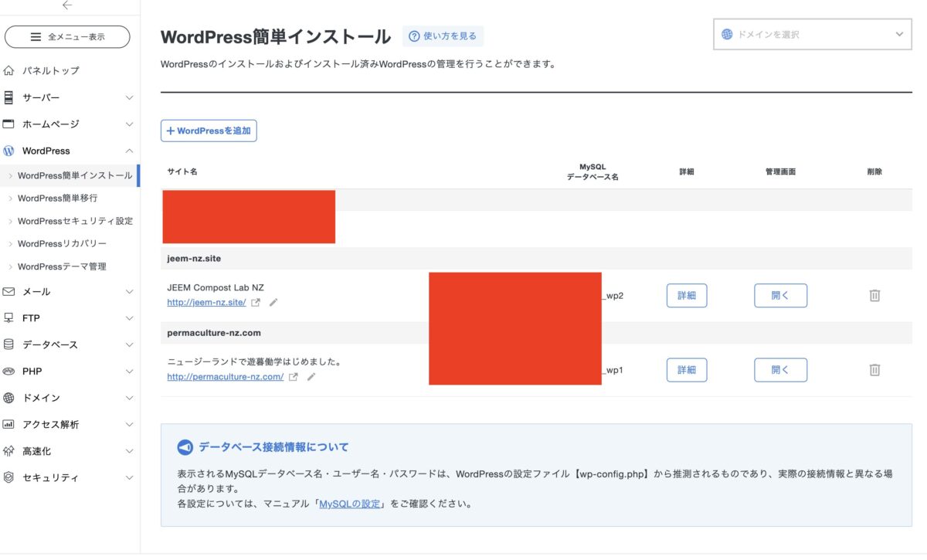Expand the メール menu chevron
927x560 pixels.
(129, 291)
